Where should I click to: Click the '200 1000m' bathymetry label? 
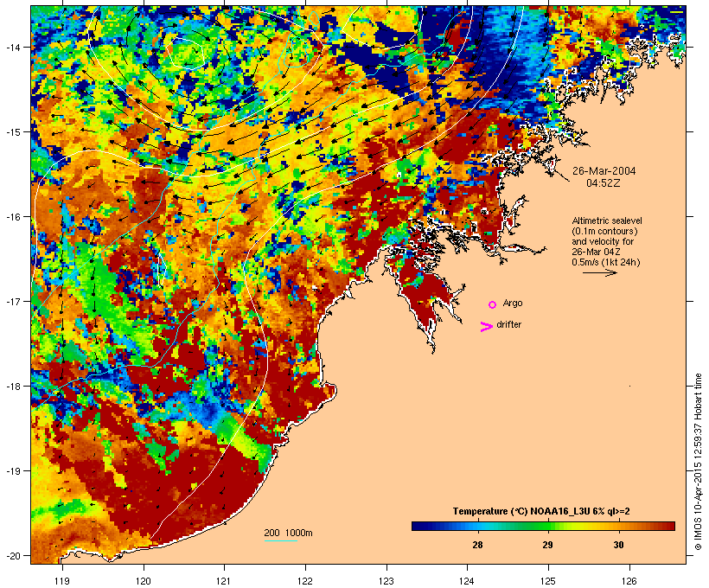pyautogui.click(x=288, y=533)
